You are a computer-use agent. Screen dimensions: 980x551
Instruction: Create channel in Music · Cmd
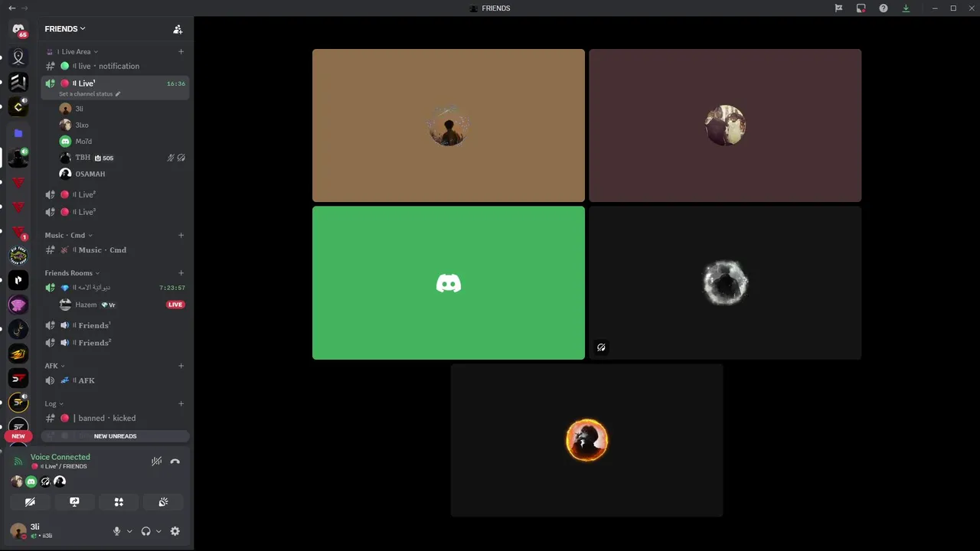point(181,236)
